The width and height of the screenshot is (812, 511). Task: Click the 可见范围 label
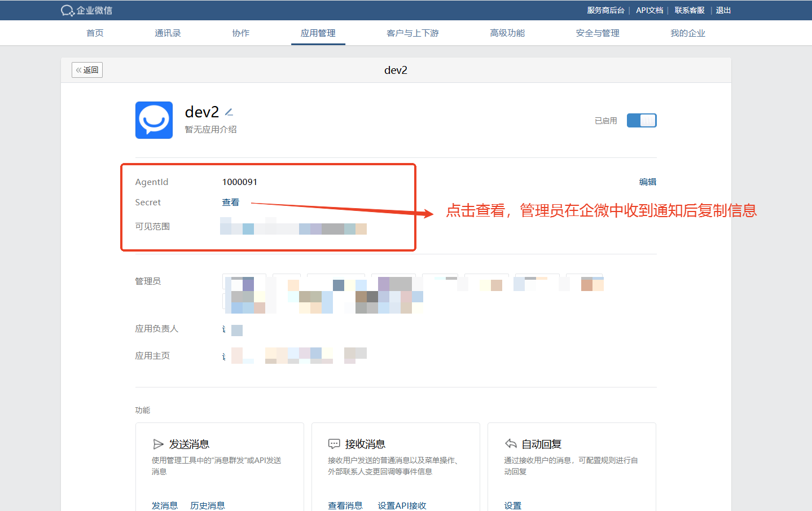pyautogui.click(x=152, y=226)
